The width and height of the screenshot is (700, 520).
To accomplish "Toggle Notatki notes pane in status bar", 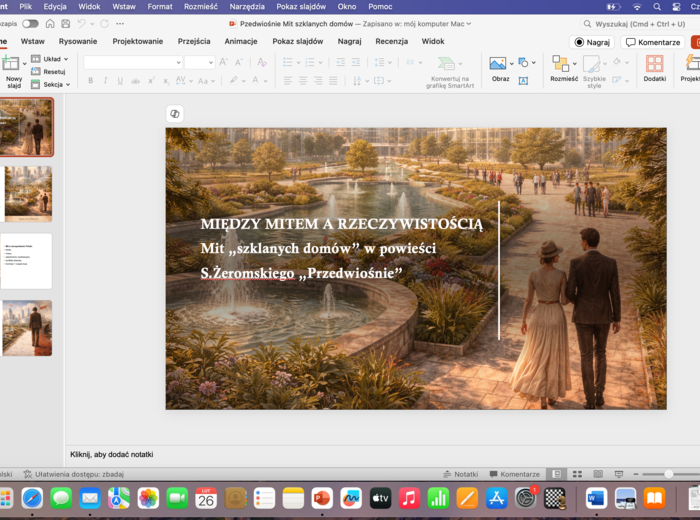I will 460,474.
